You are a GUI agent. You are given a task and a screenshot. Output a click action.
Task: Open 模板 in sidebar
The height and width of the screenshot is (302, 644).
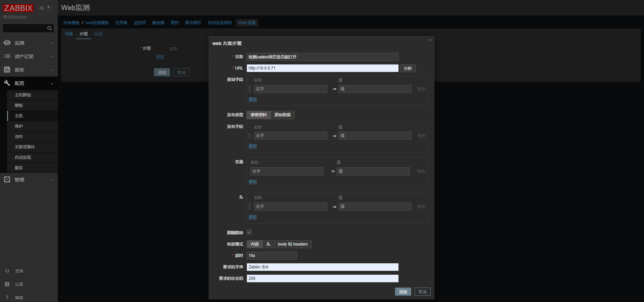tap(32, 105)
